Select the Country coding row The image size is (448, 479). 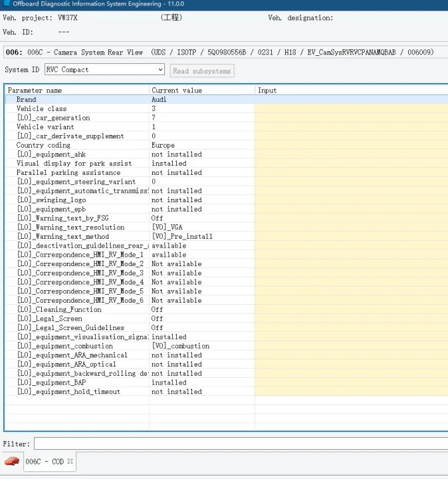[x=227, y=145]
